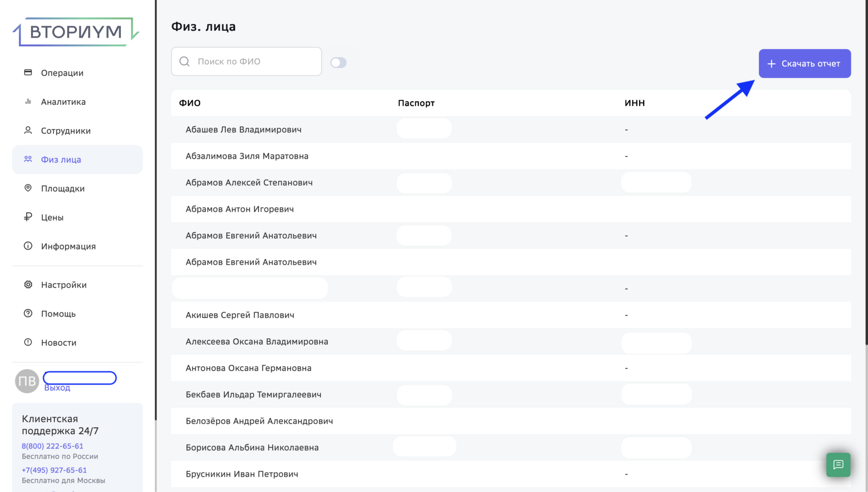This screenshot has height=492, width=868.
Task: Toggle the switch beside the search field
Action: click(338, 62)
